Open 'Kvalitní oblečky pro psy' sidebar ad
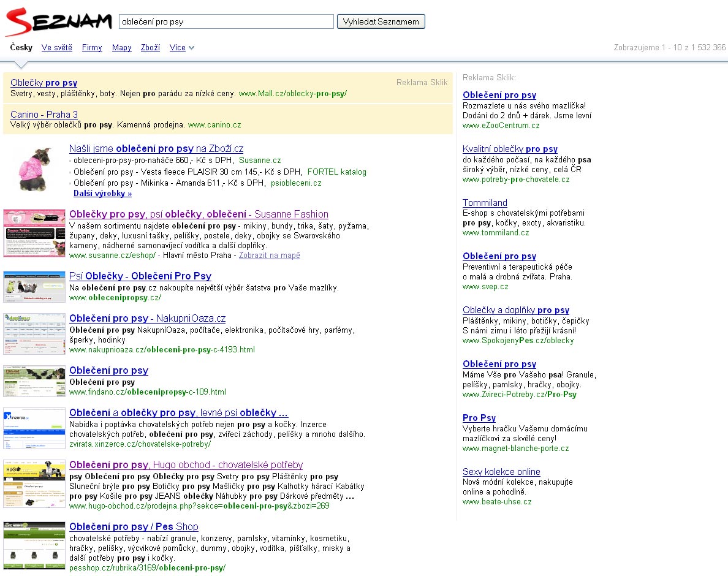Viewport: 728px width, 576px height. 510,149
